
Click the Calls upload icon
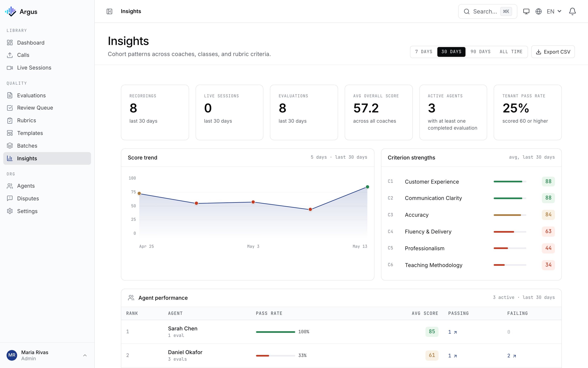(x=10, y=55)
